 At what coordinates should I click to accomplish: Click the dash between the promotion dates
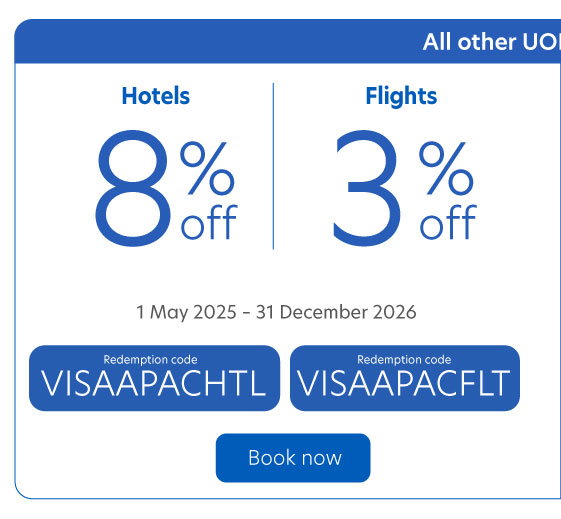click(x=246, y=313)
